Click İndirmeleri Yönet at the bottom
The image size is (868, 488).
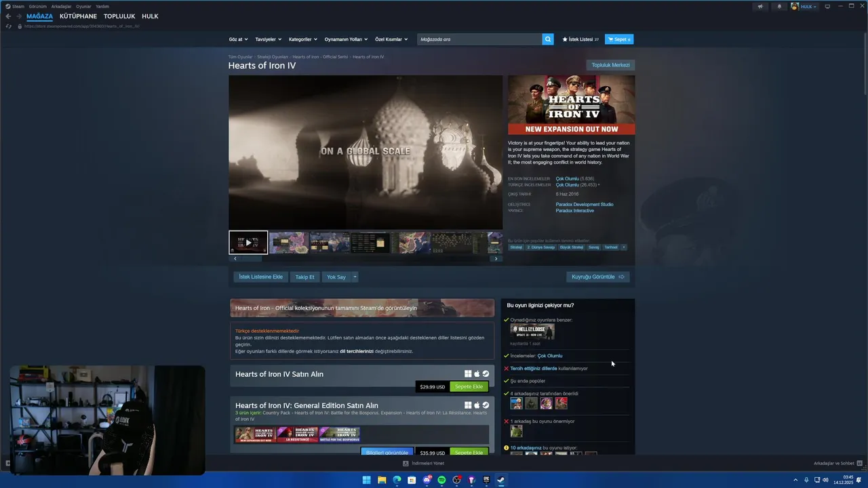(x=427, y=464)
